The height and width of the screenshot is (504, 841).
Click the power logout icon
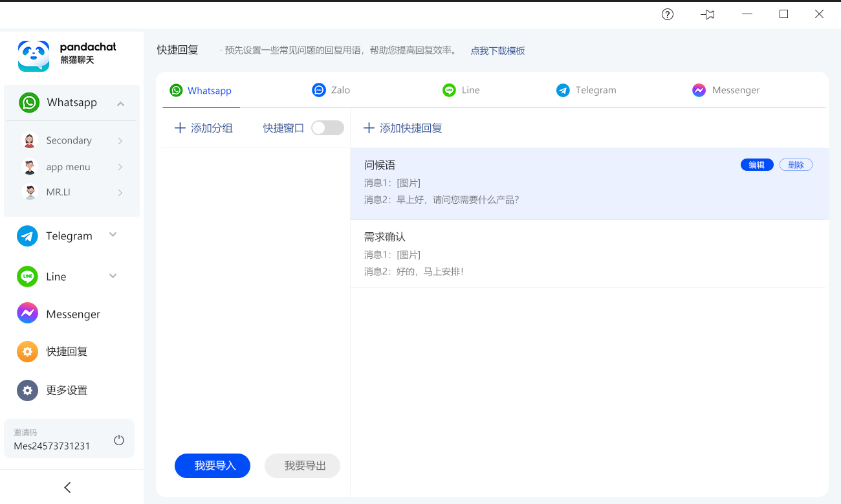[x=119, y=440]
